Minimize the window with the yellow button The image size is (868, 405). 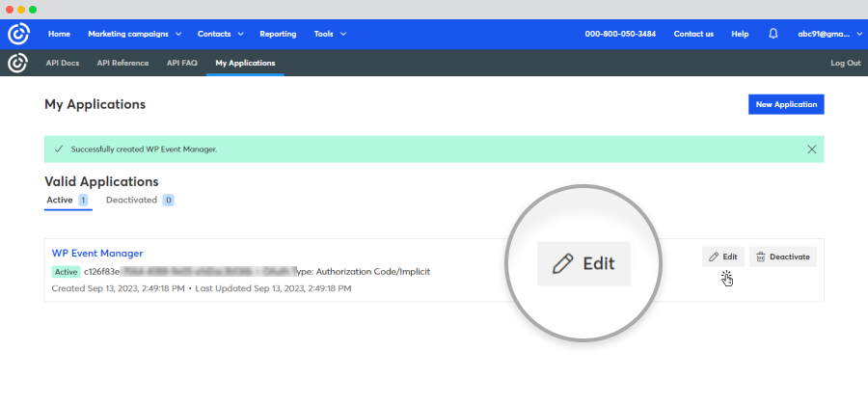tap(21, 10)
